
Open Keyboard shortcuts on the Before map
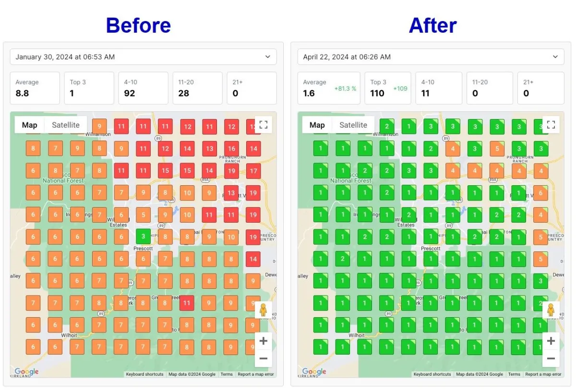(144, 374)
